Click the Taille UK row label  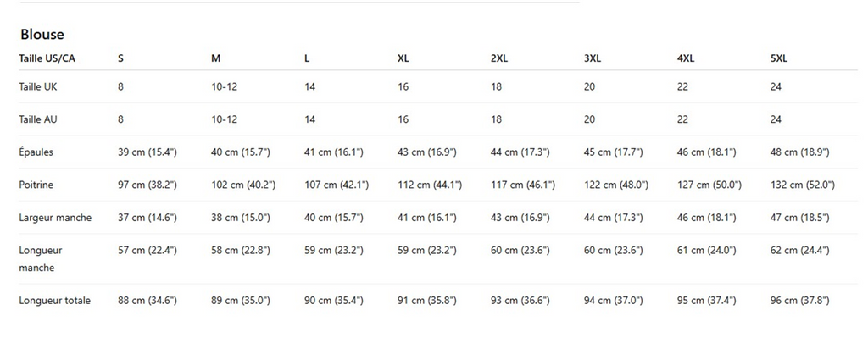[x=38, y=86]
